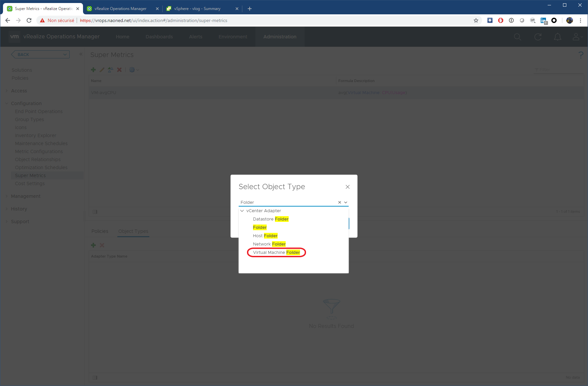Open the gear actions menu
Image resolution: width=588 pixels, height=386 pixels.
click(x=133, y=70)
